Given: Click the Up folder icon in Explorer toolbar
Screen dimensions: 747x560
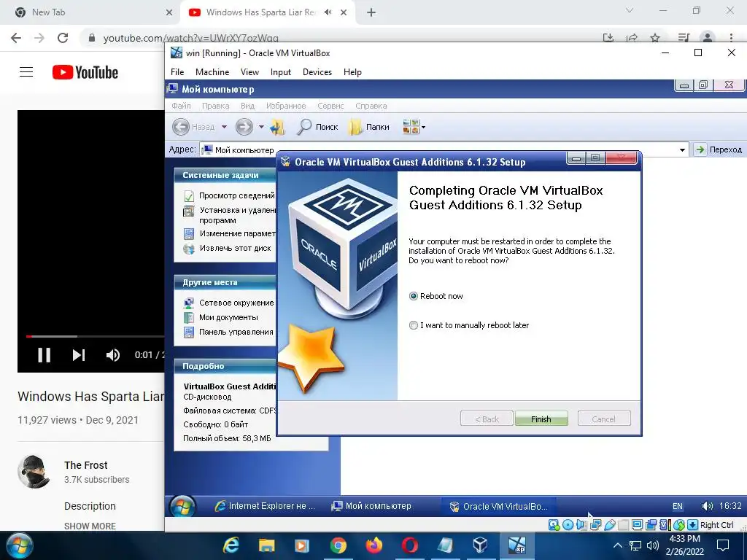Looking at the screenshot, I should (x=277, y=127).
